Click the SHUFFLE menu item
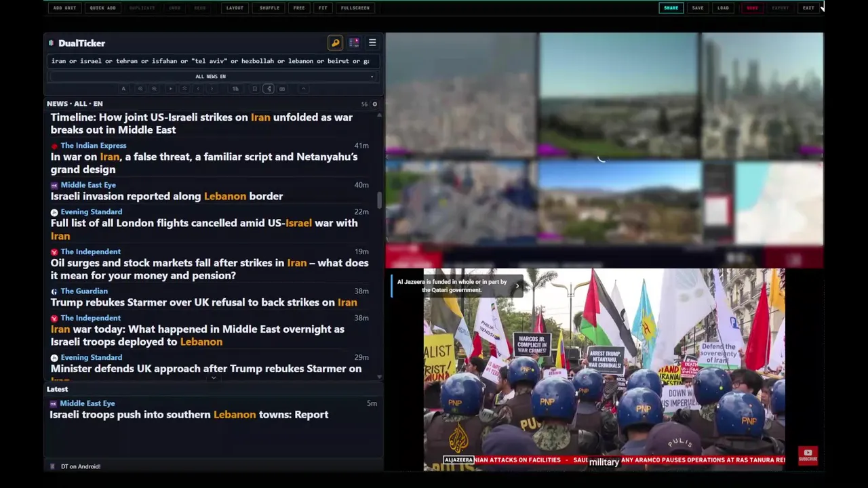Viewport: 868px width, 488px height. tap(269, 8)
